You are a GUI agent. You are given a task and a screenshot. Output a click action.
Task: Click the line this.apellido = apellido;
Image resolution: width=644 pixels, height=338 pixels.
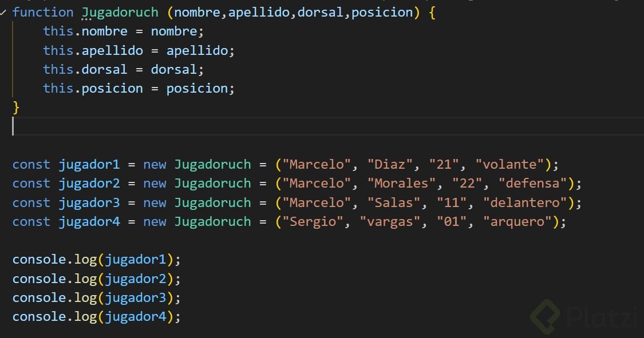(139, 50)
